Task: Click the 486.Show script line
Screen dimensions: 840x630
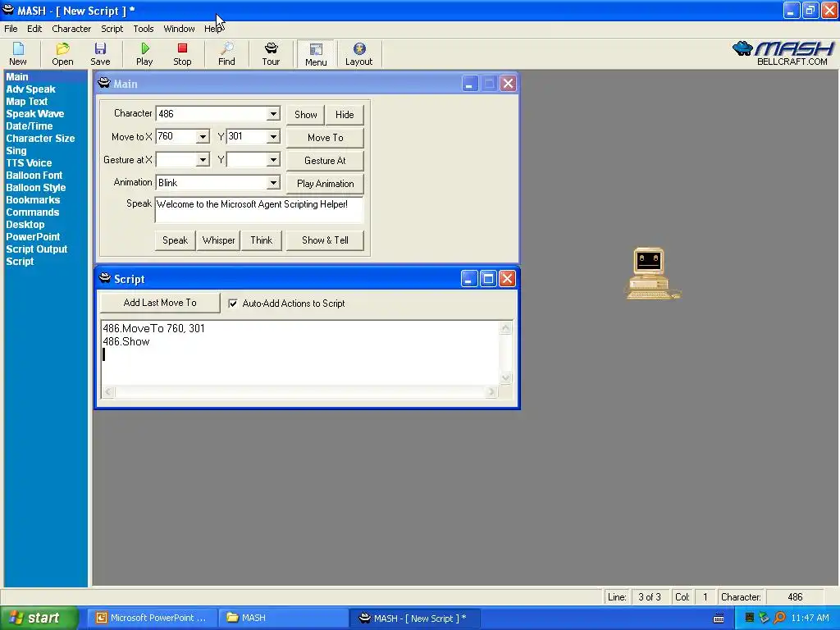Action: pos(126,342)
